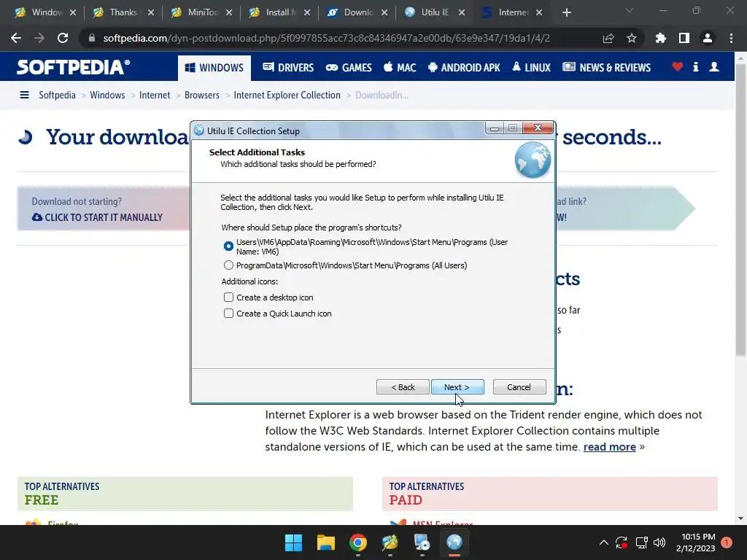Select the User Name VM6 shortcuts radio option

pos(228,246)
